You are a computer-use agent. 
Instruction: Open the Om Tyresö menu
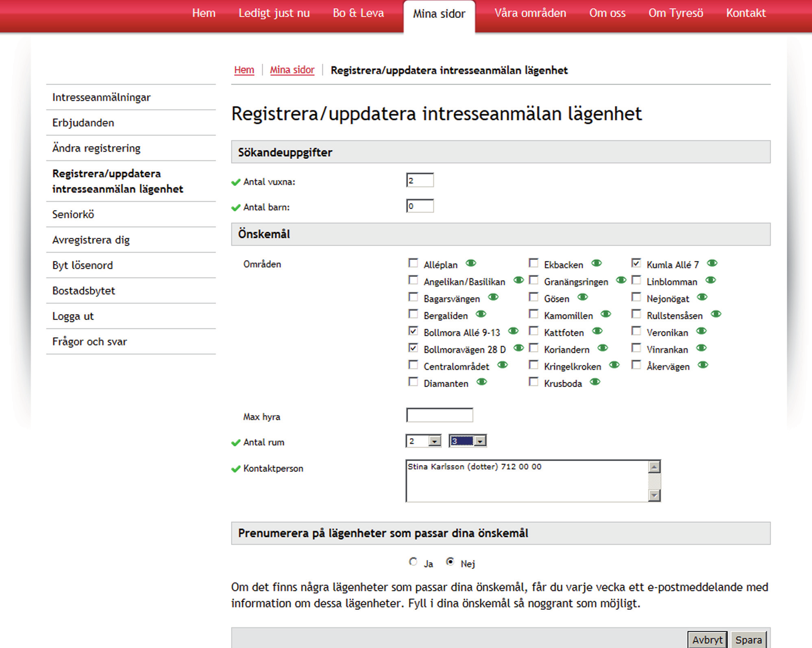[676, 13]
